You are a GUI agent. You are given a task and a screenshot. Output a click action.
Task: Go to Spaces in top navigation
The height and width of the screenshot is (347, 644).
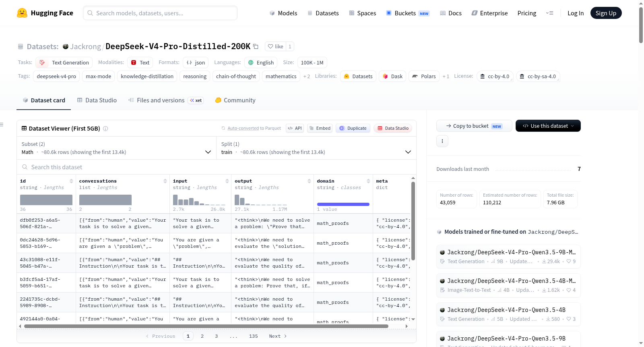(x=362, y=13)
